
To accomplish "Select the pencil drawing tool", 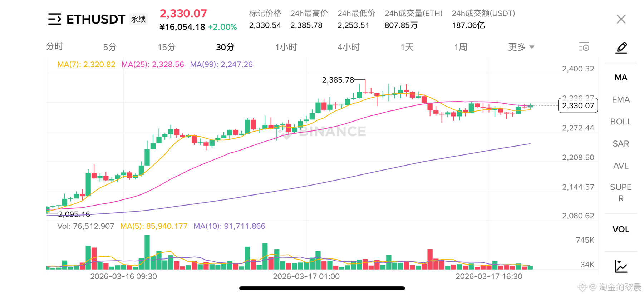I will tap(621, 48).
